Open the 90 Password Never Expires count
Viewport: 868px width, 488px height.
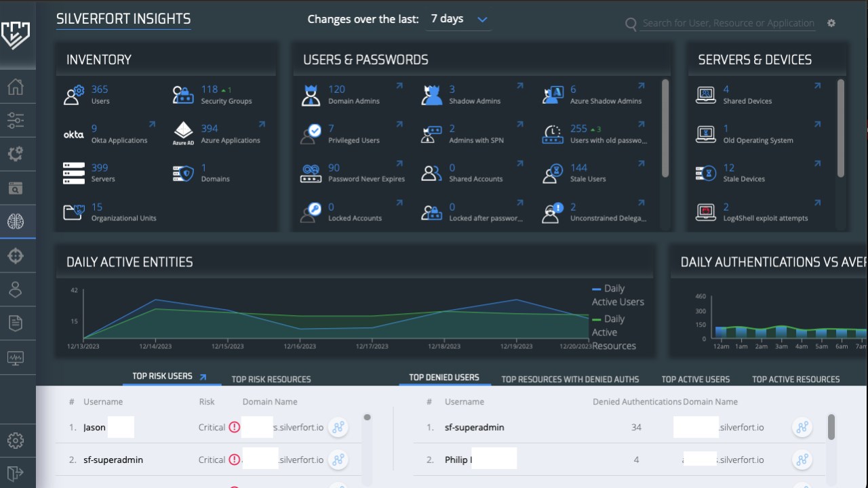tap(334, 167)
